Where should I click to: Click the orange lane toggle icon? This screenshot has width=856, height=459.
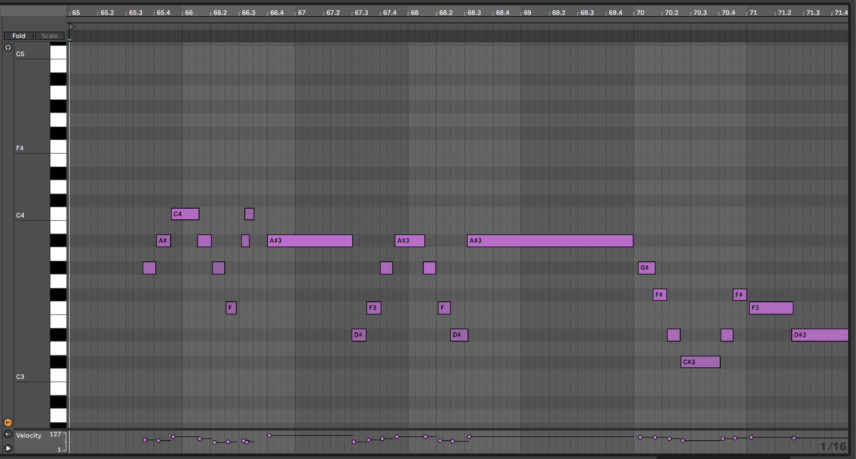click(8, 422)
